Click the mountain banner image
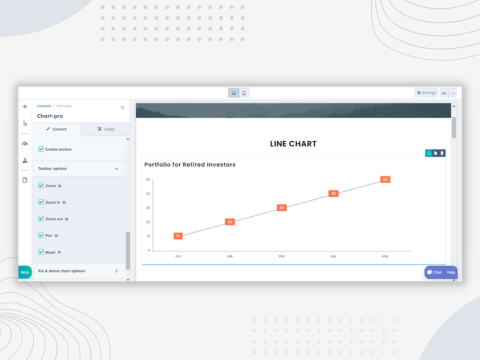Screen dimensions: 480x360 click(293, 110)
